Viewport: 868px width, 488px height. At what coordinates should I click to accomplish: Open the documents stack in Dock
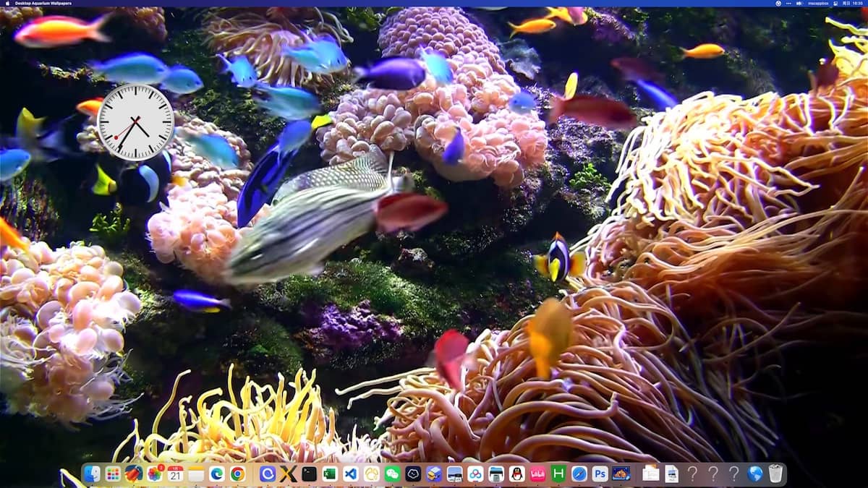coord(651,474)
